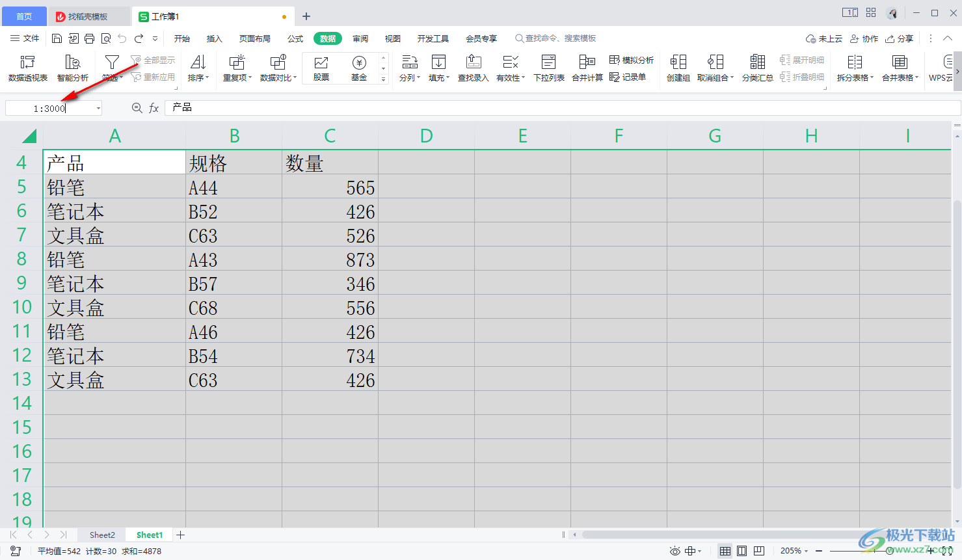Click the redo arrow
The width and height of the screenshot is (962, 560).
coord(139,38)
